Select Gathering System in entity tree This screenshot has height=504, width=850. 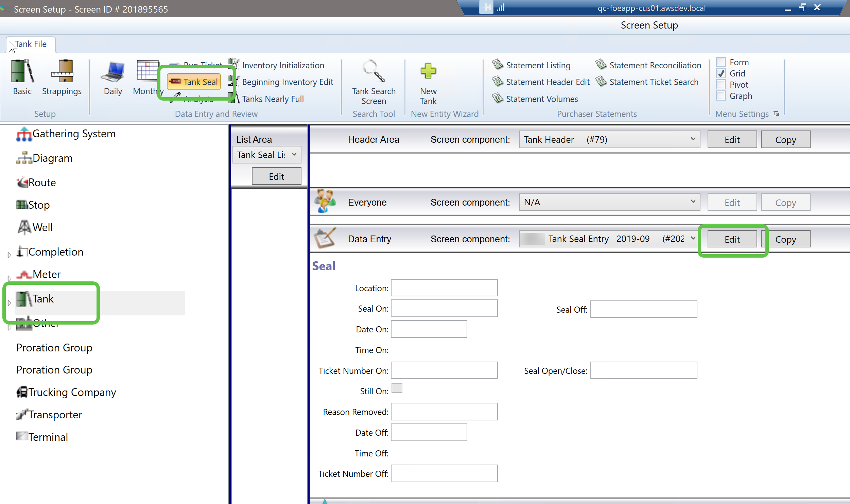coord(74,134)
